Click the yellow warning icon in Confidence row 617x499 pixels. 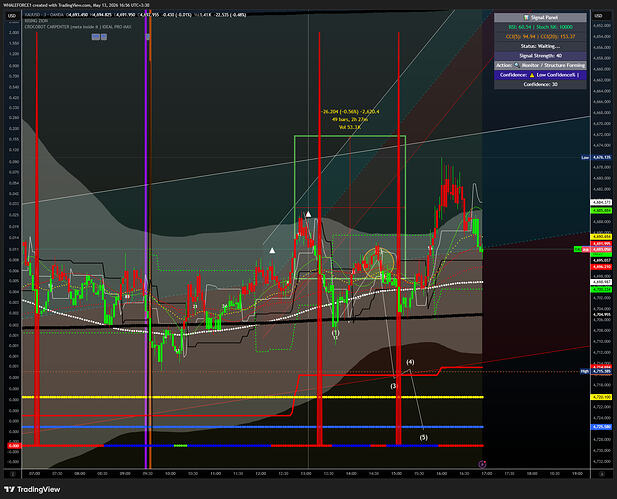coord(532,75)
